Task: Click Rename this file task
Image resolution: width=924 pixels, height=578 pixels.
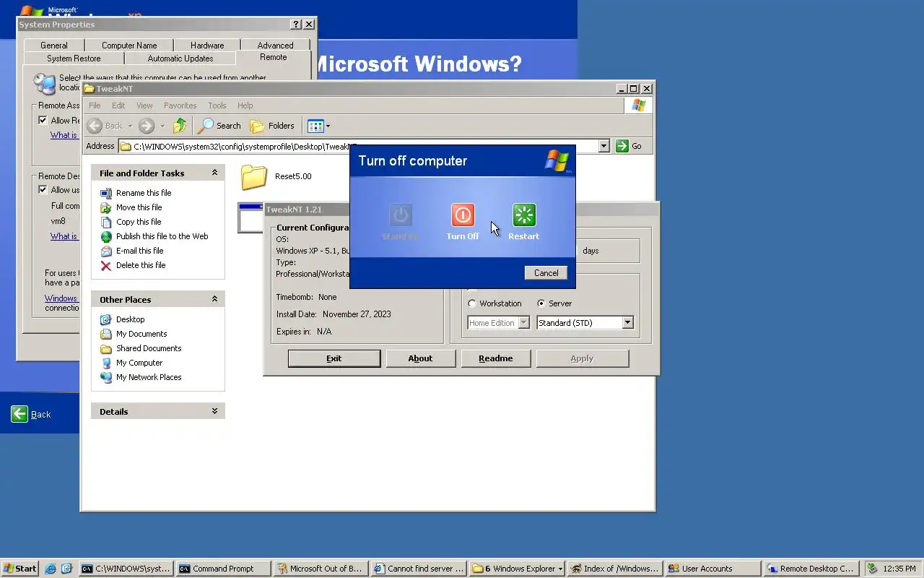Action: 144,193
